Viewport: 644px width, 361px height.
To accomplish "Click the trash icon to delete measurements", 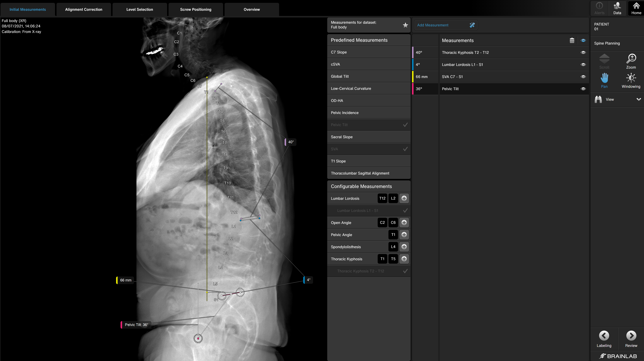I will pyautogui.click(x=572, y=41).
